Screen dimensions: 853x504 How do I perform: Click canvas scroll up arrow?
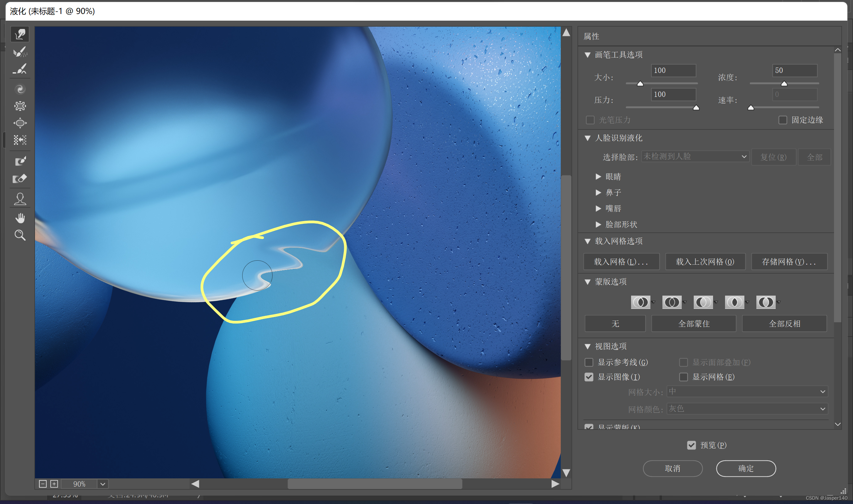pyautogui.click(x=566, y=33)
